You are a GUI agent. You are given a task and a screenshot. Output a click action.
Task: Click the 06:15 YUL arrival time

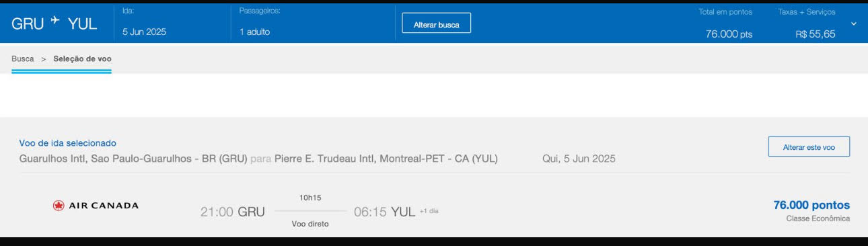[384, 212]
